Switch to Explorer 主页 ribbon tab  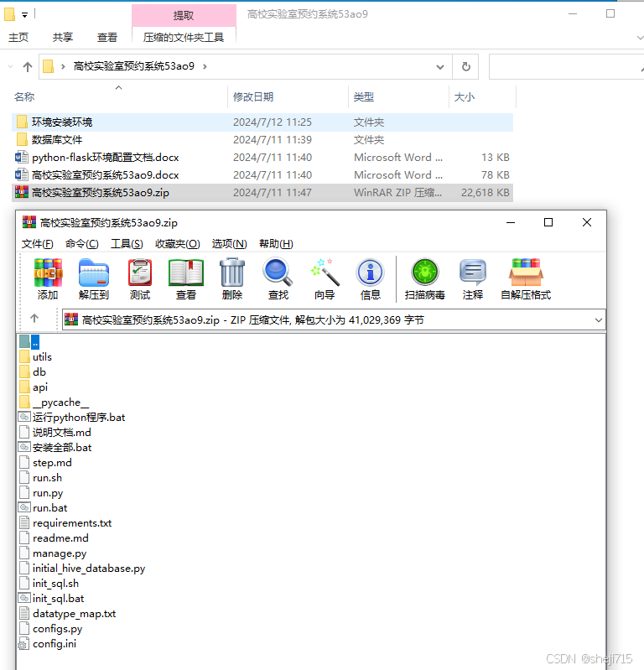coord(18,38)
